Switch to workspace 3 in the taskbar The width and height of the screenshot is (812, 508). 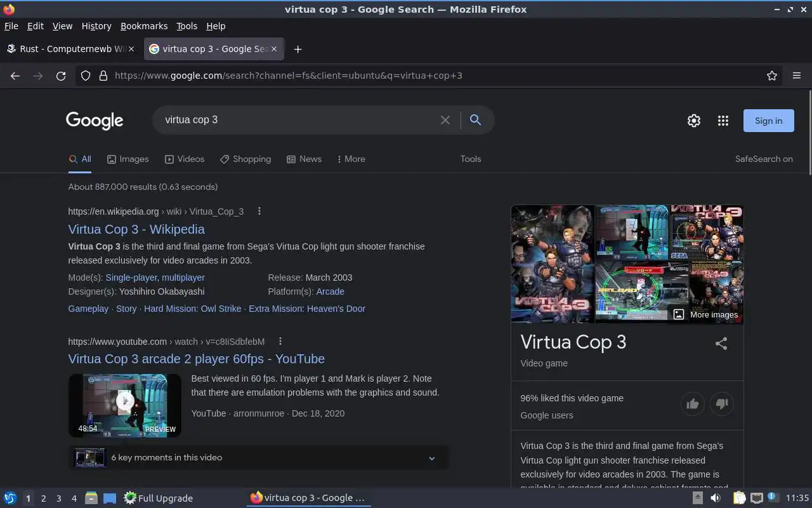(x=58, y=498)
